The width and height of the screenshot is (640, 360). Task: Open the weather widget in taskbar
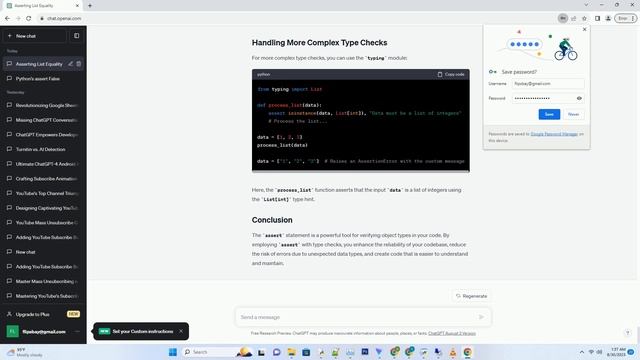(x=24, y=352)
